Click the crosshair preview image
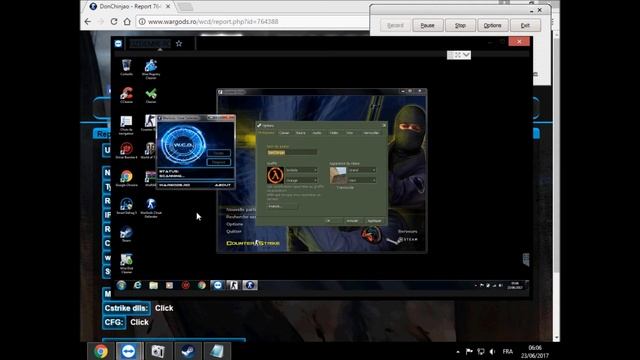Image resolution: width=640 pixels, height=360 pixels. click(x=338, y=176)
